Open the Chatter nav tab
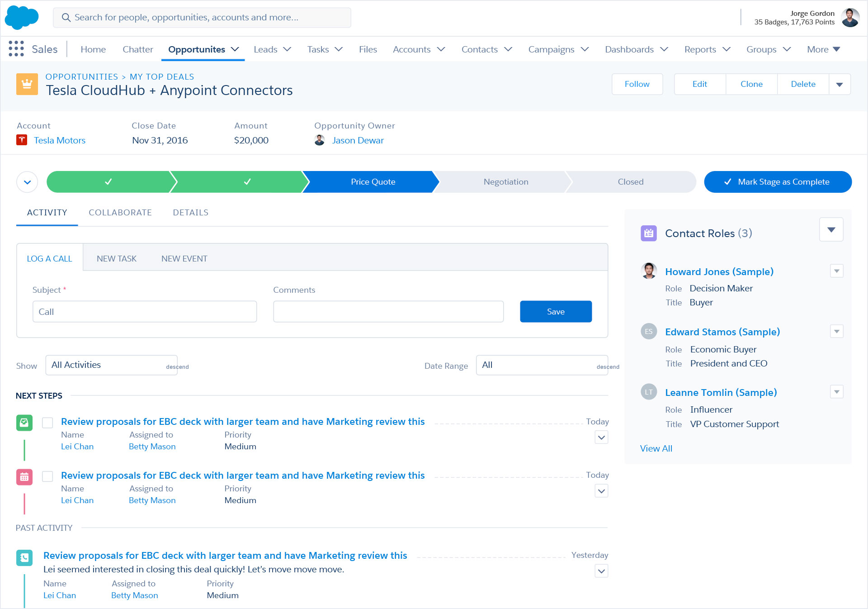 (138, 49)
